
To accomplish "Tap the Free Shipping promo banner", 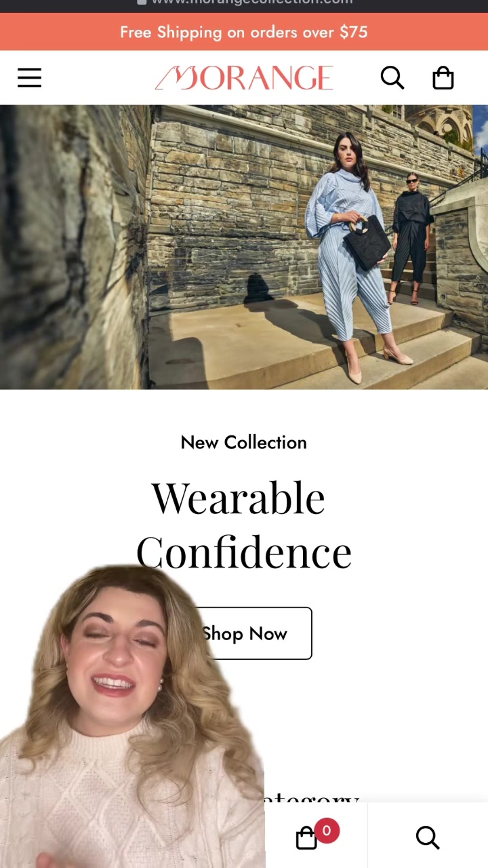I will click(244, 32).
